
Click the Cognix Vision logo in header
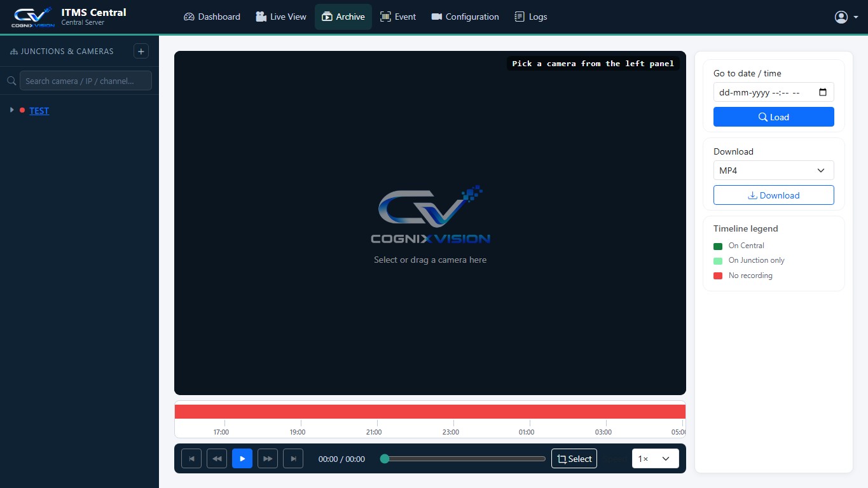point(33,17)
